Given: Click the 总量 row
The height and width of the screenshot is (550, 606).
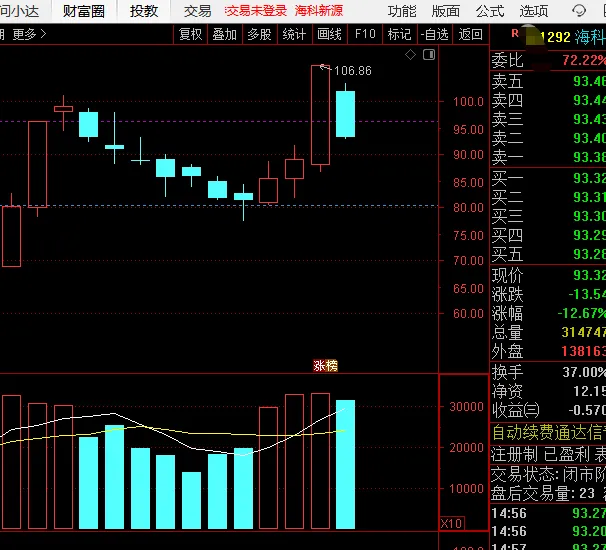Looking at the screenshot, I should (x=548, y=332).
